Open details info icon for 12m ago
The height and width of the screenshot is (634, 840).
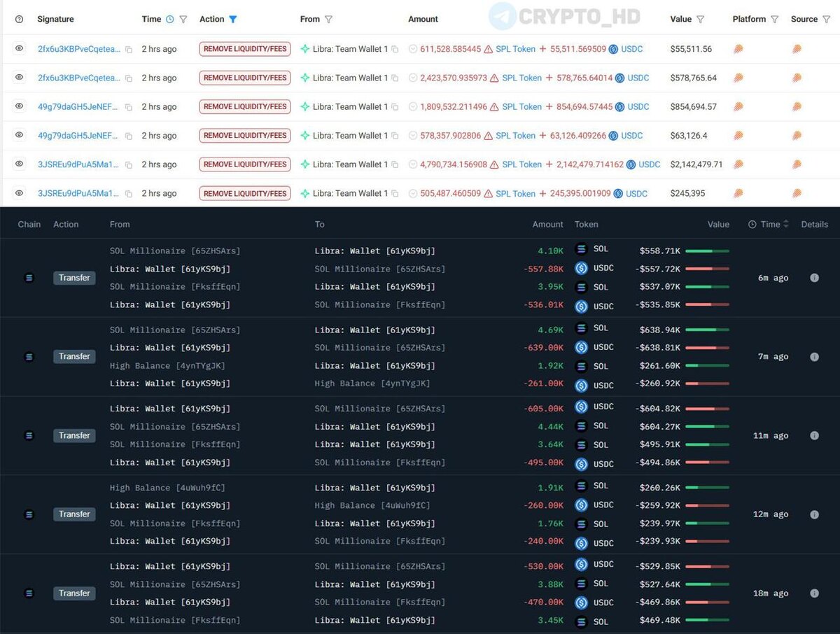[x=814, y=514]
